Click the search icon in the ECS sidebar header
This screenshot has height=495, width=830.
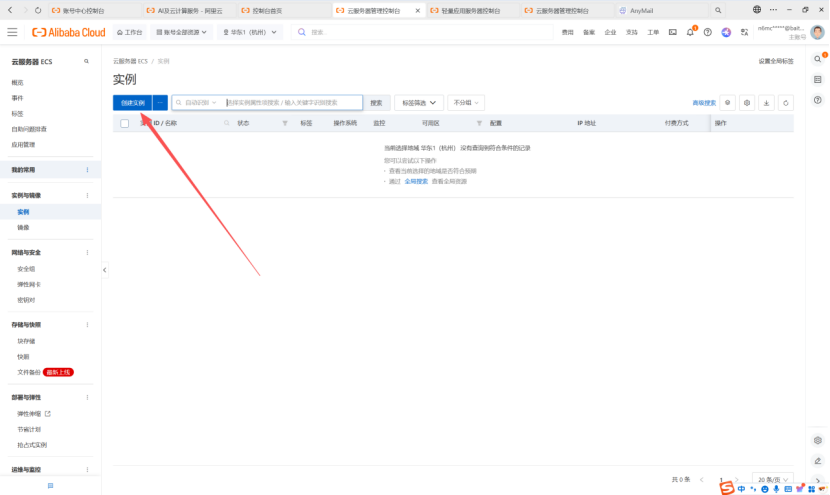[x=88, y=62]
